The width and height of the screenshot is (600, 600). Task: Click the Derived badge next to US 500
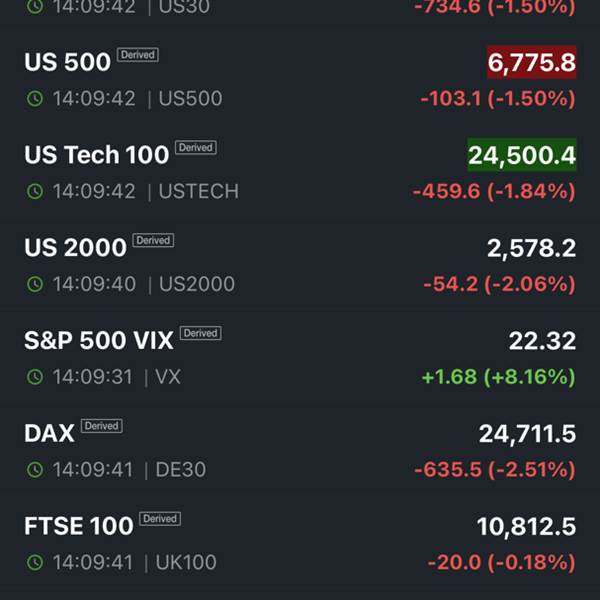pos(137,55)
